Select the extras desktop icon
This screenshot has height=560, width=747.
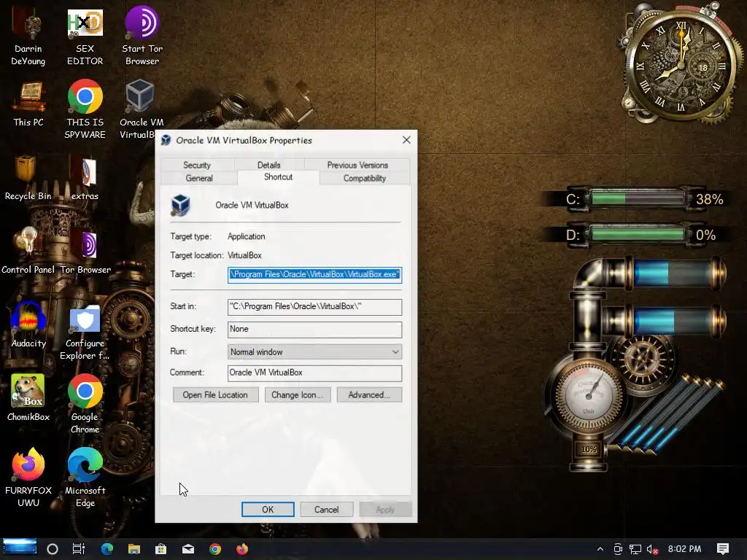coord(85,177)
